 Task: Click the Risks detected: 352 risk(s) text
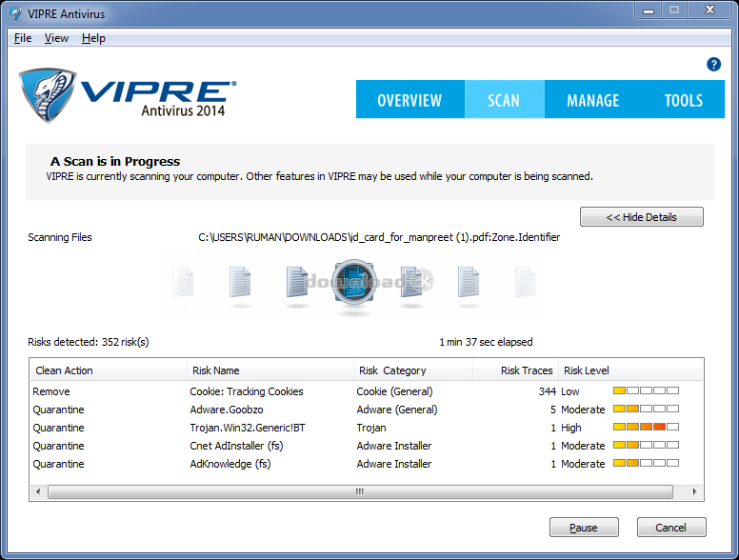click(89, 342)
